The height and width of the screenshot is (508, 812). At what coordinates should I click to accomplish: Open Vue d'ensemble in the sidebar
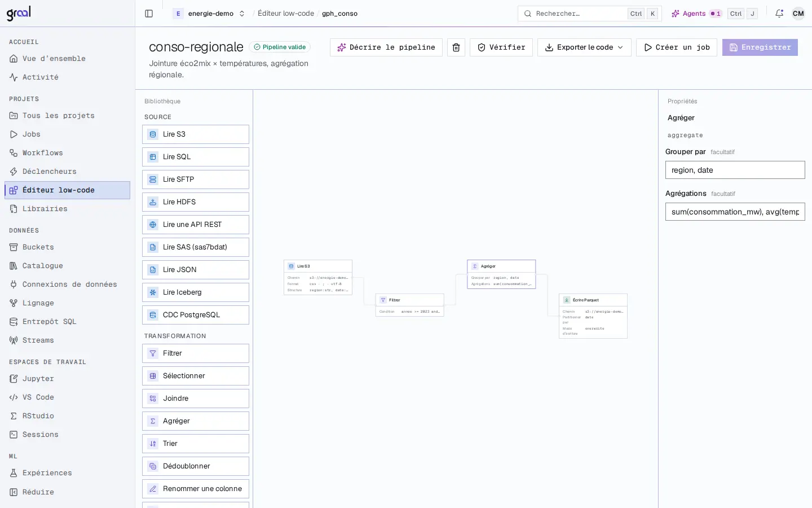(67, 59)
